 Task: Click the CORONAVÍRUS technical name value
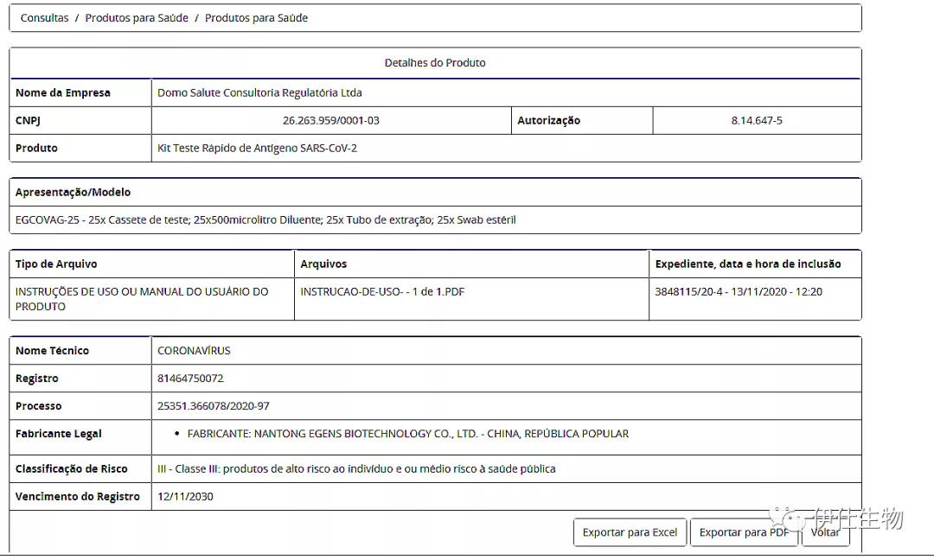click(194, 351)
